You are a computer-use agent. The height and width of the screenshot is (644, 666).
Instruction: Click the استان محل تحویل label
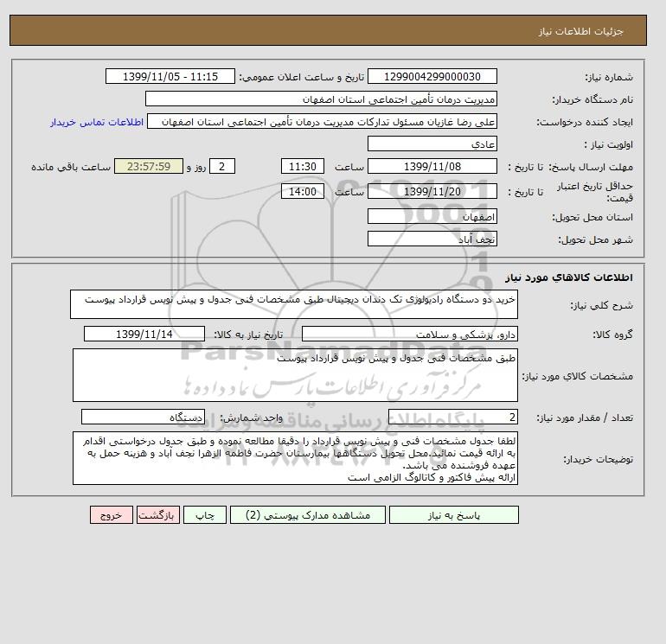pyautogui.click(x=592, y=217)
